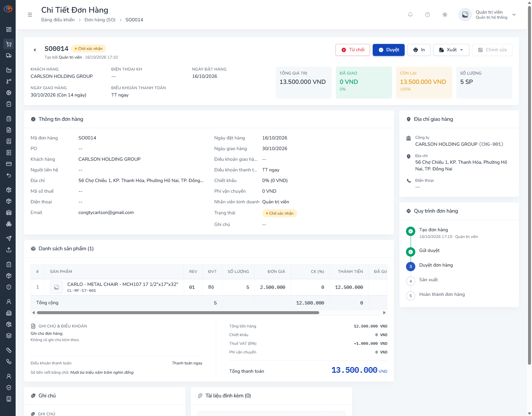The width and height of the screenshot is (532, 416).
Task: Open the branch flow sidebar icon
Action: pos(9,81)
